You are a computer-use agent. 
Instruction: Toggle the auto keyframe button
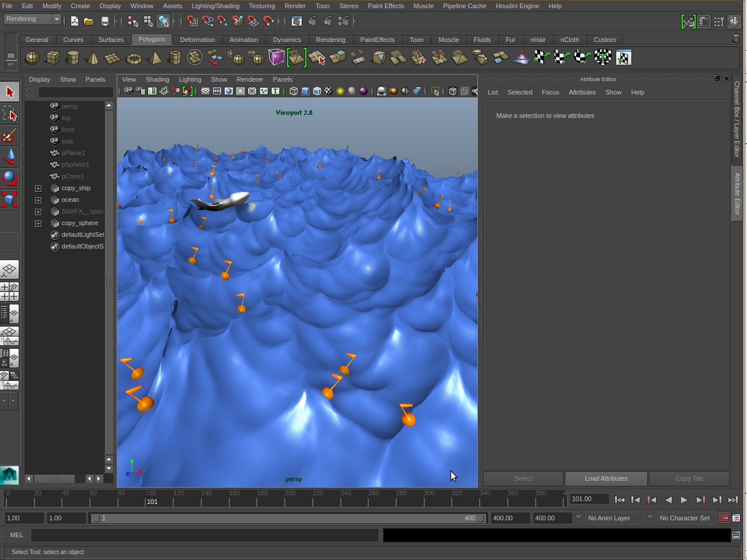(724, 518)
